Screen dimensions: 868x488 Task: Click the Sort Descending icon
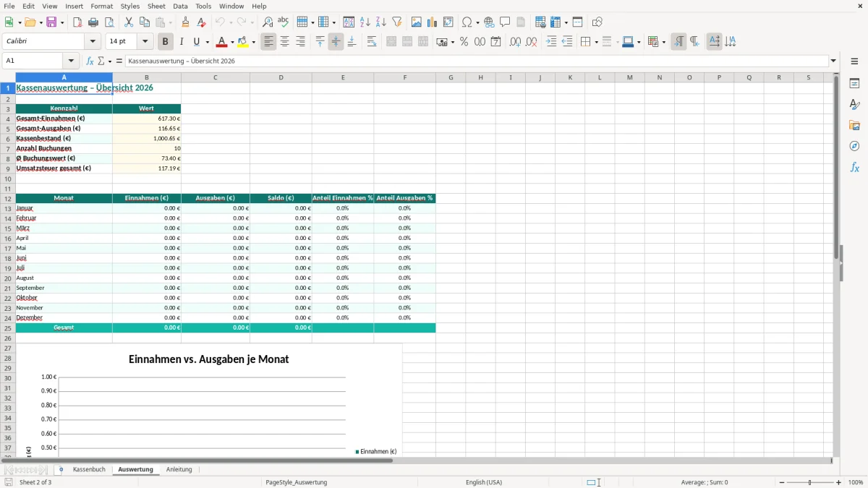pos(381,22)
